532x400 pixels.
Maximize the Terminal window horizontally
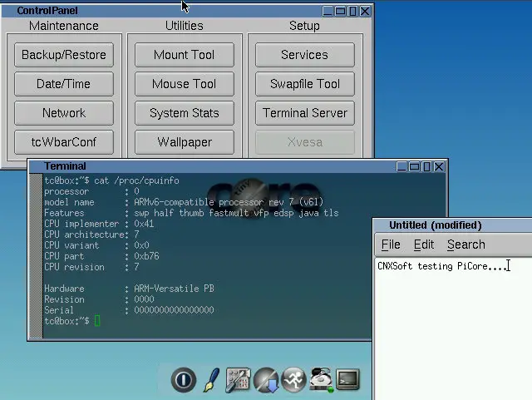click(x=414, y=166)
